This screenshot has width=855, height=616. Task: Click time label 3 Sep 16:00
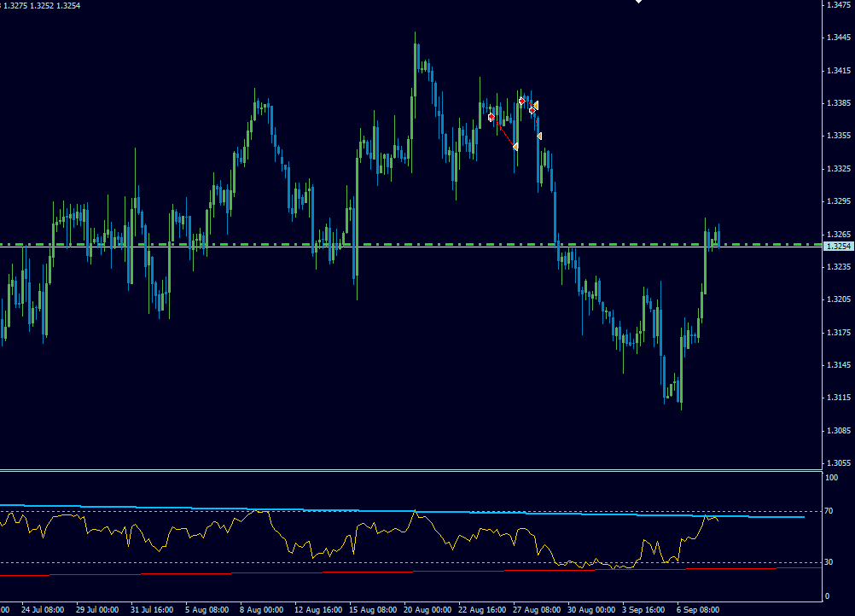643,609
